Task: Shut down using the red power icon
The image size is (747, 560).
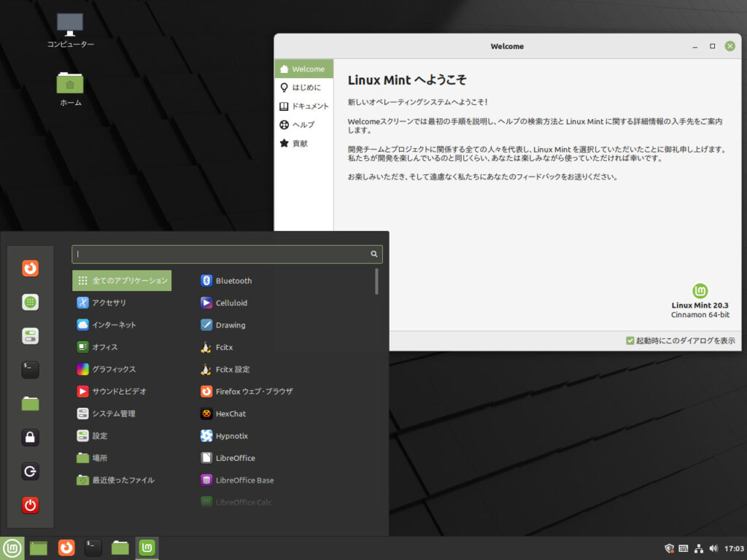Action: [x=29, y=505]
